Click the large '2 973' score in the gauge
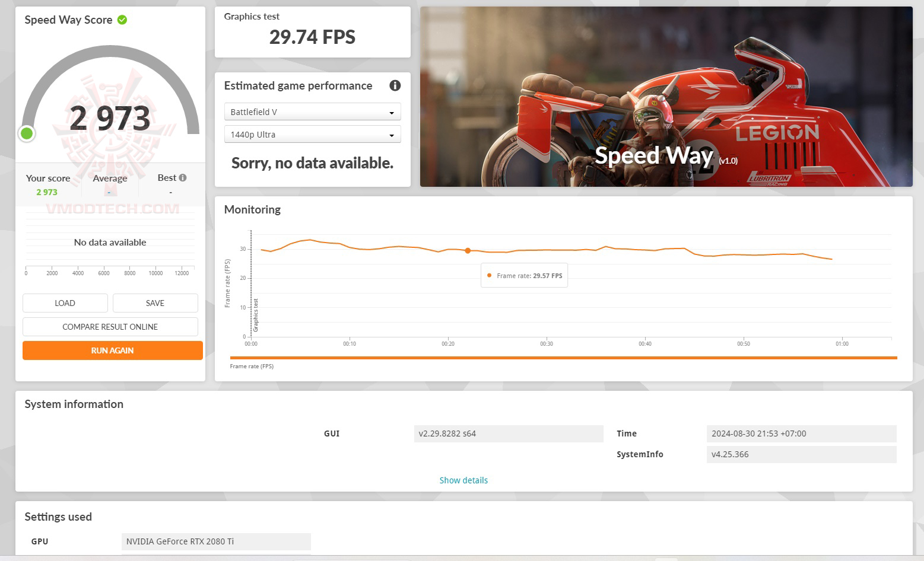The image size is (924, 561). (110, 118)
